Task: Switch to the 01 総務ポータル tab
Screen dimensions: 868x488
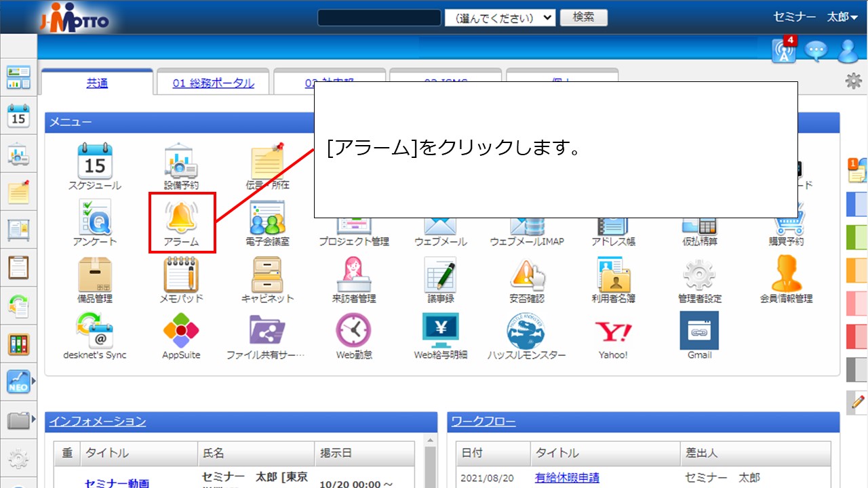Action: [213, 83]
